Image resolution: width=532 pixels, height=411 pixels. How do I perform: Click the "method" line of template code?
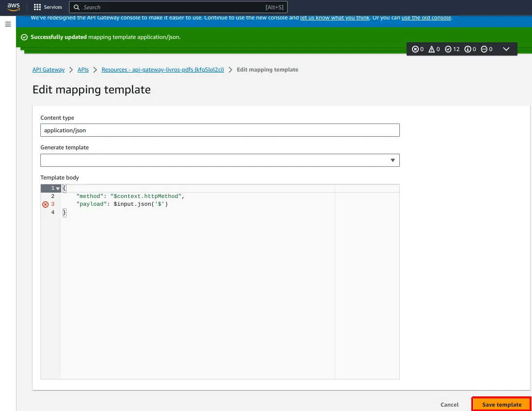pos(130,197)
